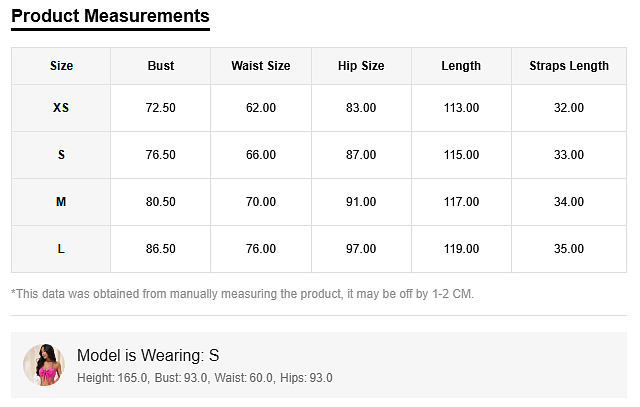Click the model thumbnail photo

[x=44, y=365]
